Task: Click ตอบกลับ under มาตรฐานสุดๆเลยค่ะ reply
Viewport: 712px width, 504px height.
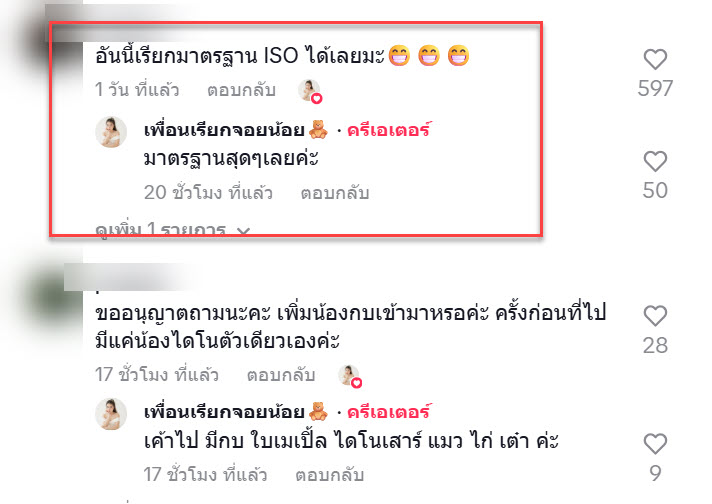Action: [335, 193]
